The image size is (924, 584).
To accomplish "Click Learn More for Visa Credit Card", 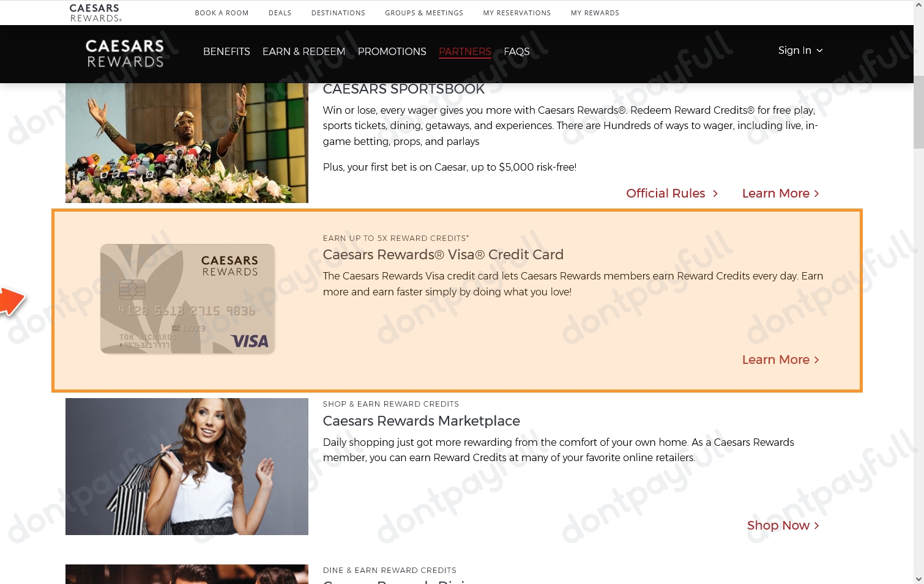I will [780, 360].
